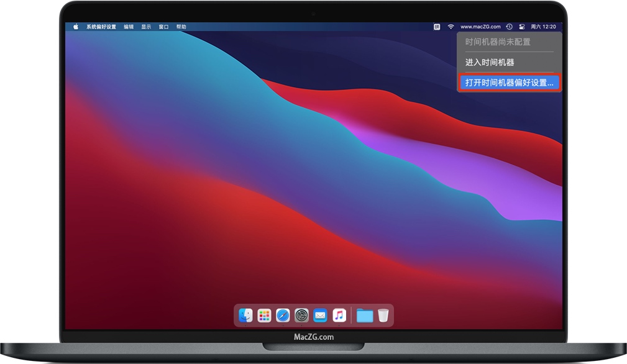This screenshot has width=627, height=364.
Task: Launch Music app from the Dock
Action: click(x=339, y=316)
